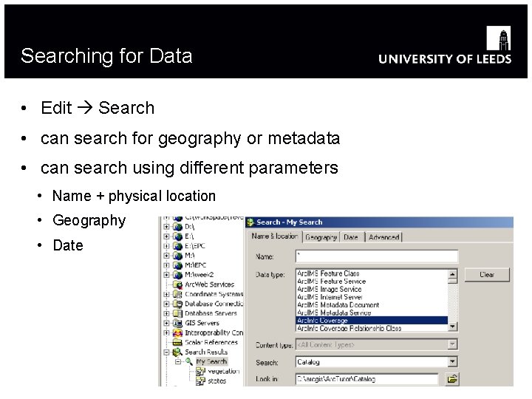Select the vegetation search result
The width and height of the screenshot is (532, 399).
click(224, 371)
